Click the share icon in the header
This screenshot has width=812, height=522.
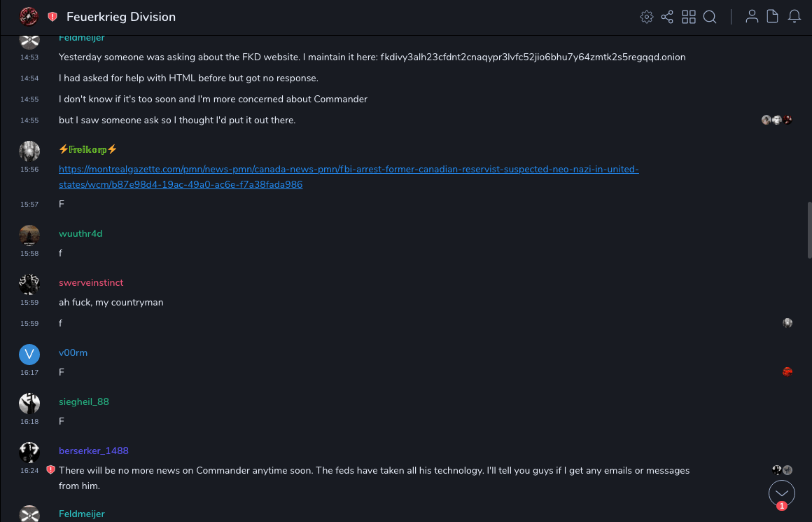click(x=667, y=17)
